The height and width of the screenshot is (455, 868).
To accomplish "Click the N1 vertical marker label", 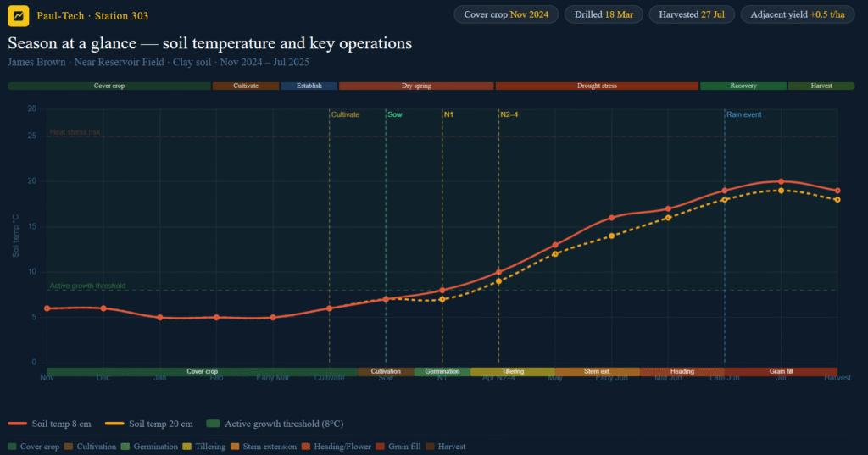I will (449, 114).
